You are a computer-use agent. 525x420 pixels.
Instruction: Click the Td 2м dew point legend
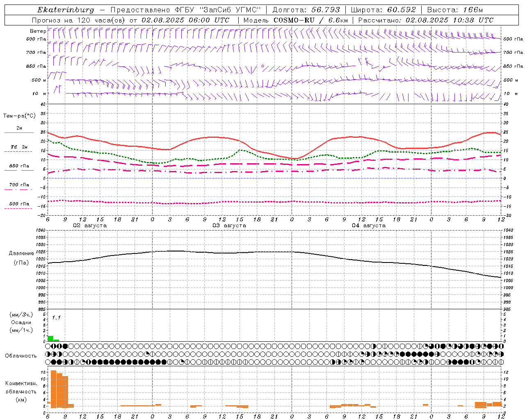point(19,147)
